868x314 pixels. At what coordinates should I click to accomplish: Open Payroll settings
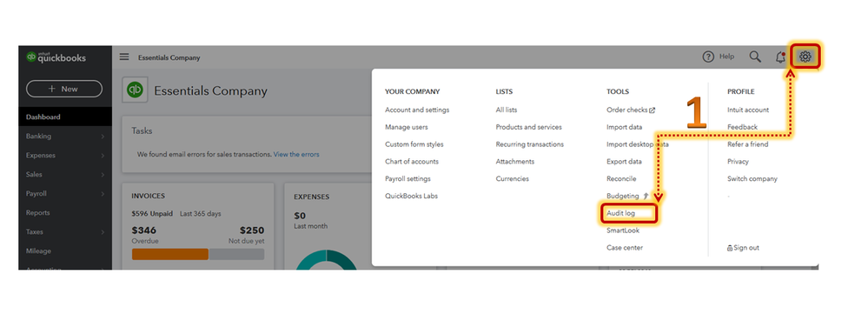tap(407, 178)
